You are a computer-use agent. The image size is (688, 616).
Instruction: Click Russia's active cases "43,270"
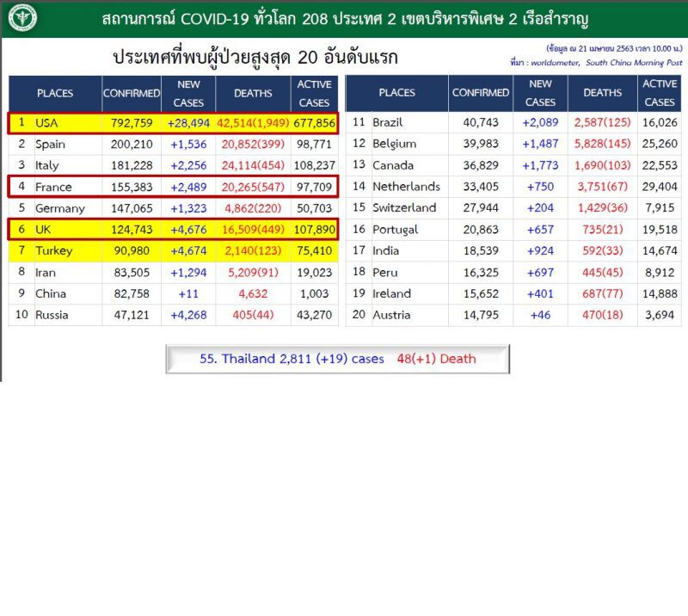314,315
